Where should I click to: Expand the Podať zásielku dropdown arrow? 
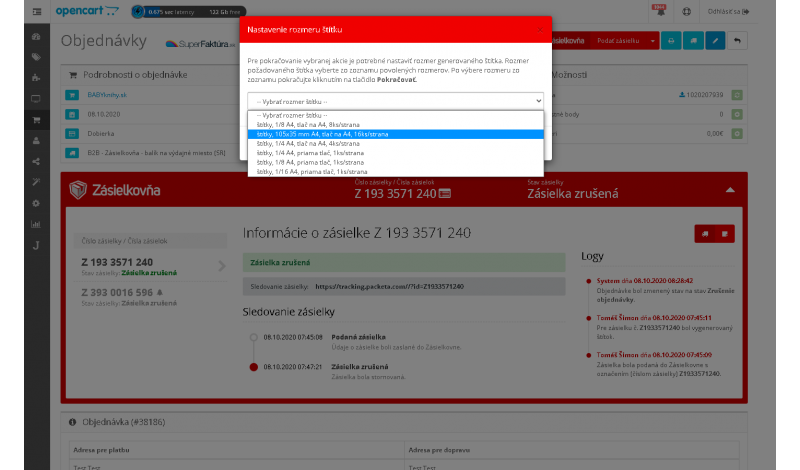pyautogui.click(x=653, y=41)
